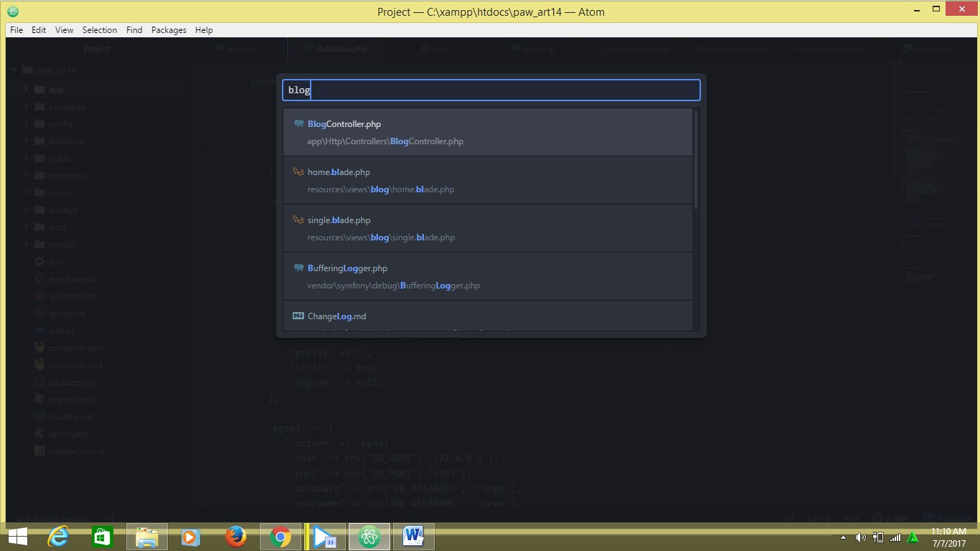This screenshot has height=551, width=980.
Task: Click the Laravel blade icon next to home.blade.php
Action: tap(298, 171)
